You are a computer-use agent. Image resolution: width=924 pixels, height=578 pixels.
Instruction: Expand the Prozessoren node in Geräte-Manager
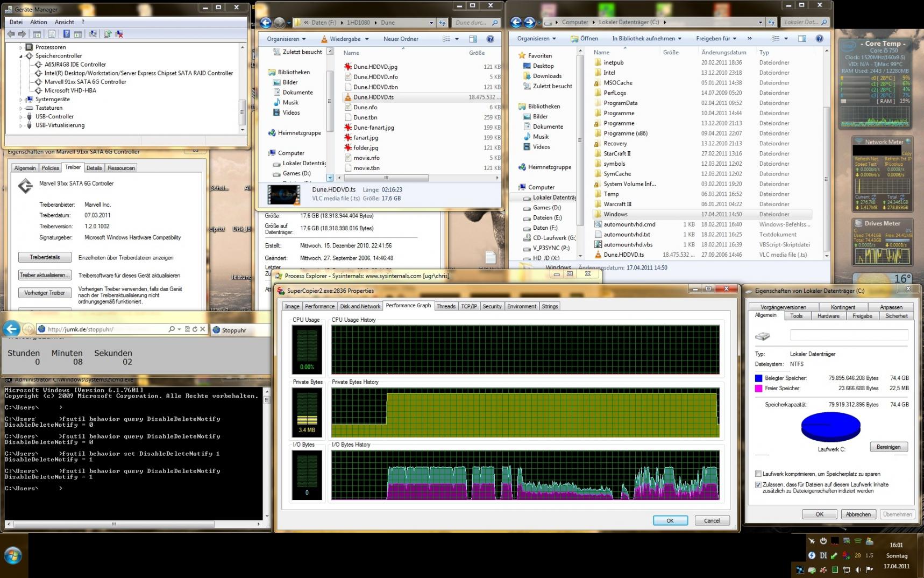(21, 47)
